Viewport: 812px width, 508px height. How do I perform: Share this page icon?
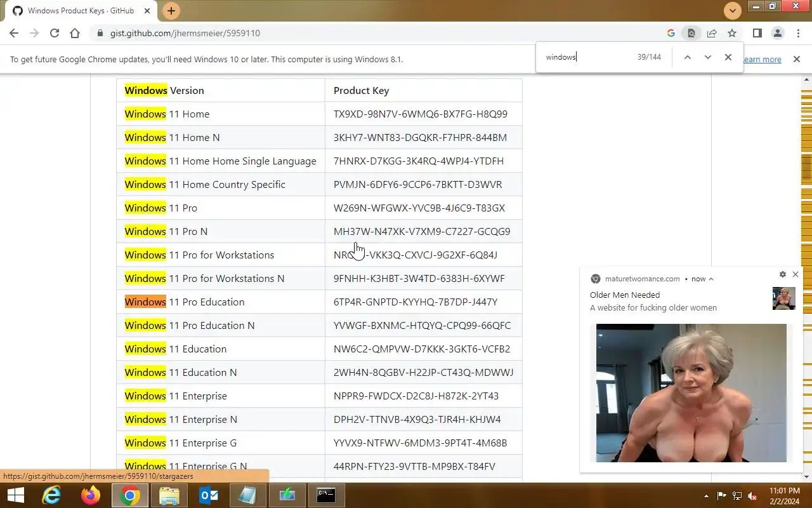coord(712,33)
